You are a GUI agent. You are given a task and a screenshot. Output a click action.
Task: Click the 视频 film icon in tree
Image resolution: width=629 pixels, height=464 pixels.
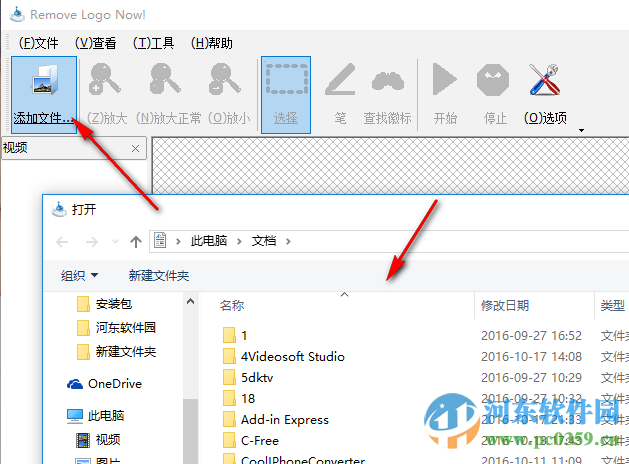pyautogui.click(x=83, y=440)
